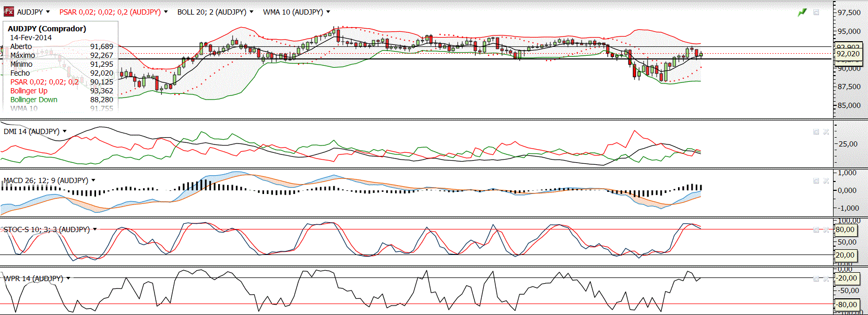This screenshot has width=868, height=315.
Task: Click the 95,000 price axis label
Action: (849, 31)
